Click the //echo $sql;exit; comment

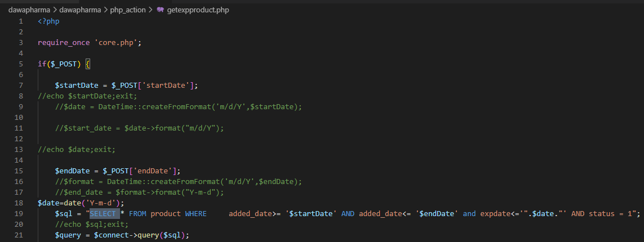pyautogui.click(x=92, y=224)
